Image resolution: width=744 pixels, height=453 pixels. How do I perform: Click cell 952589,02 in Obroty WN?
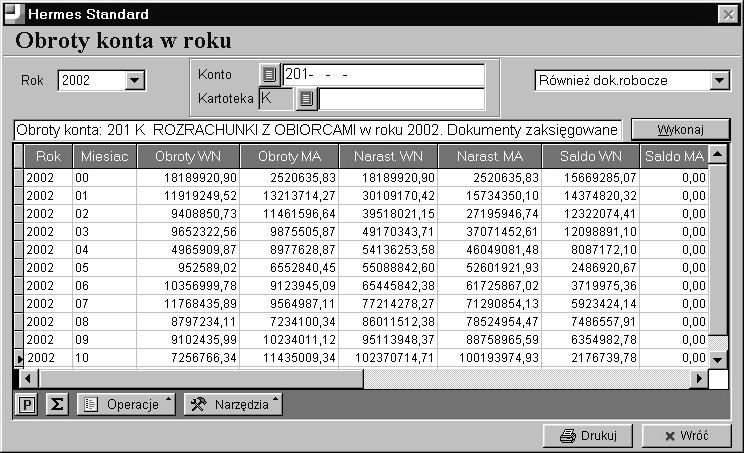[x=188, y=268]
